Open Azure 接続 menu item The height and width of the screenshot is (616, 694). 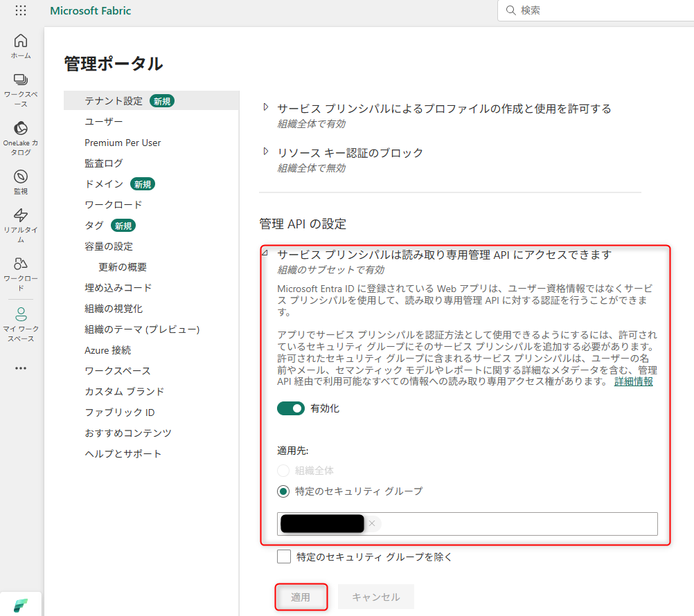pos(107,350)
